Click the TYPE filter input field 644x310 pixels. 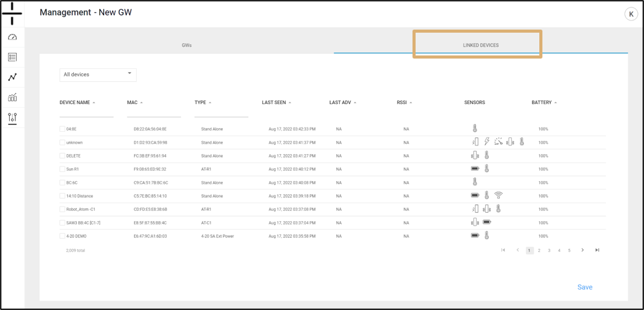pos(222,113)
